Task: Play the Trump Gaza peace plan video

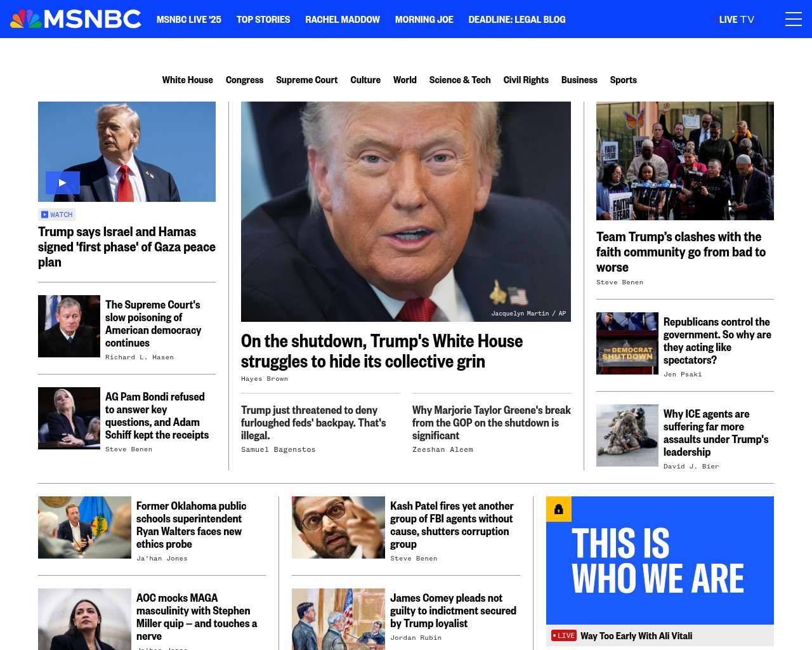Action: (x=63, y=183)
